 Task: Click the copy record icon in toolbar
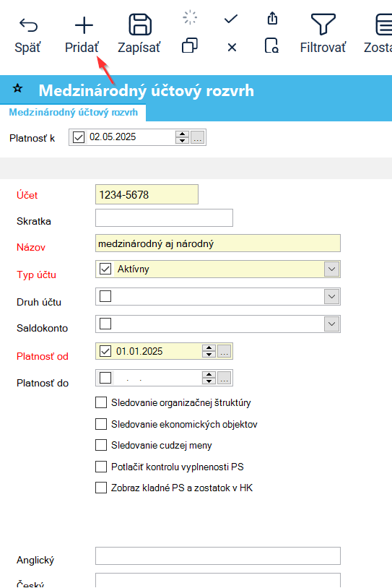click(x=190, y=46)
